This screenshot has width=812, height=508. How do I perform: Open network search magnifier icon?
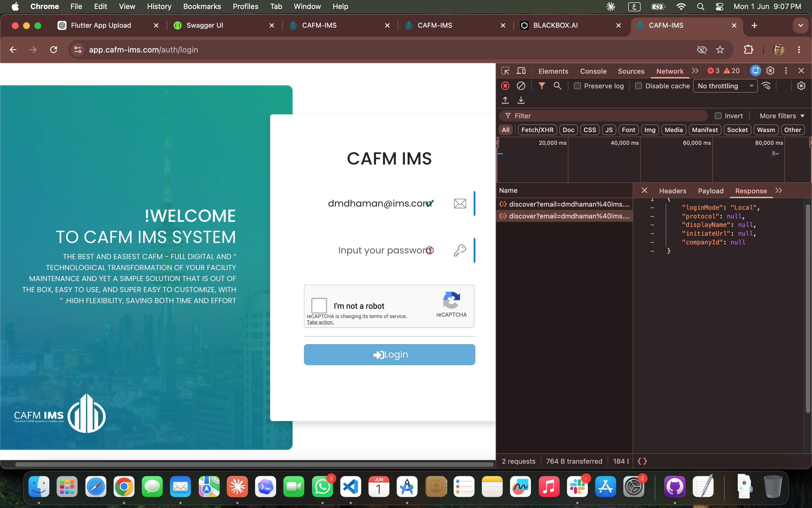click(x=557, y=86)
